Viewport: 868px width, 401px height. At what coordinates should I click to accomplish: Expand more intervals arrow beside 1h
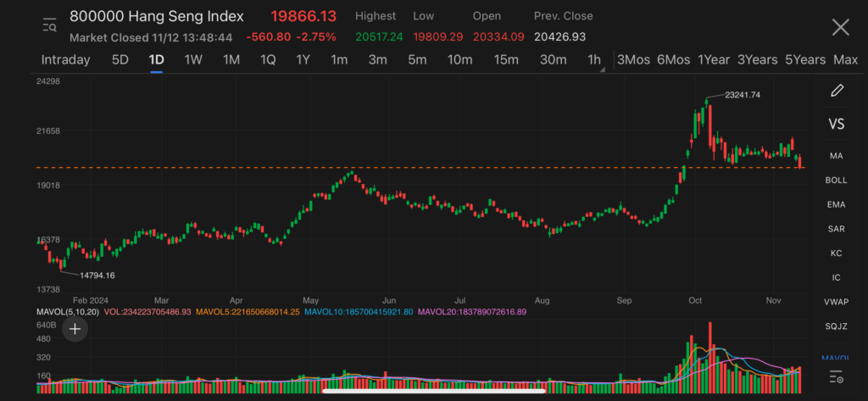click(603, 70)
